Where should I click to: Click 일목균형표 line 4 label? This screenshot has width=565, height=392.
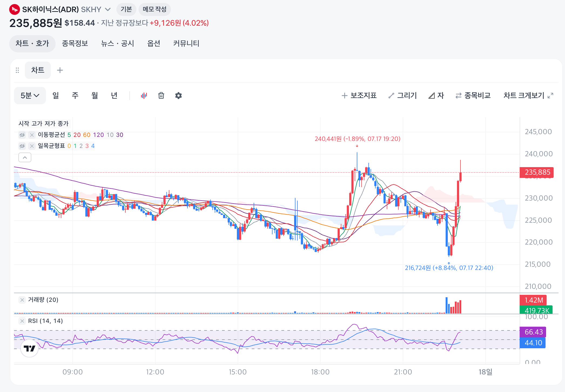93,146
